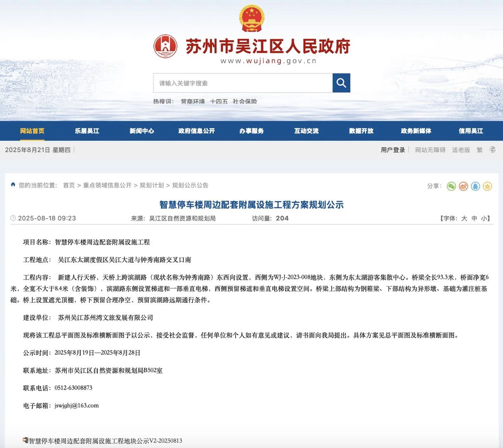
Task: Click the 苏州市吴江区人民政府 site title
Action: click(x=268, y=46)
